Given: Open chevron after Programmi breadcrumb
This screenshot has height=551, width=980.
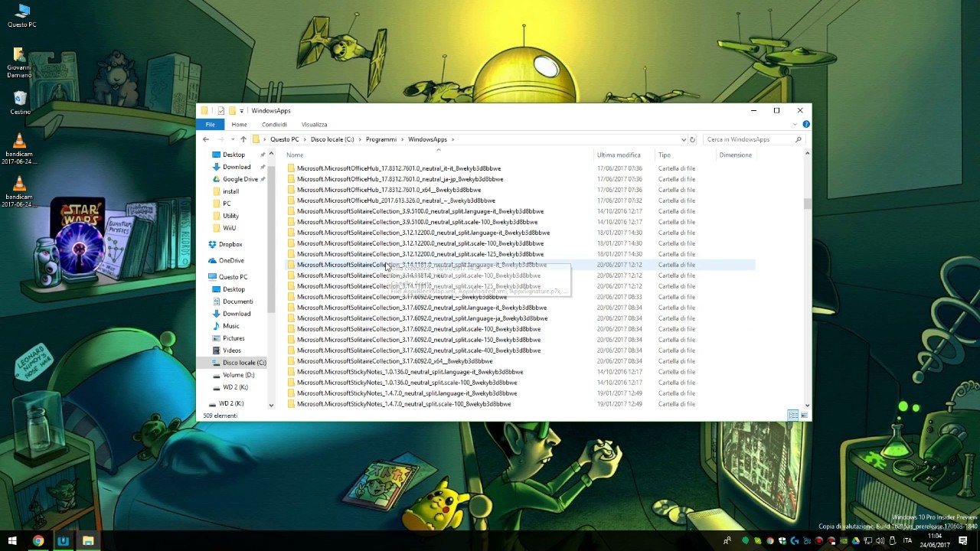Looking at the screenshot, I should point(402,139).
